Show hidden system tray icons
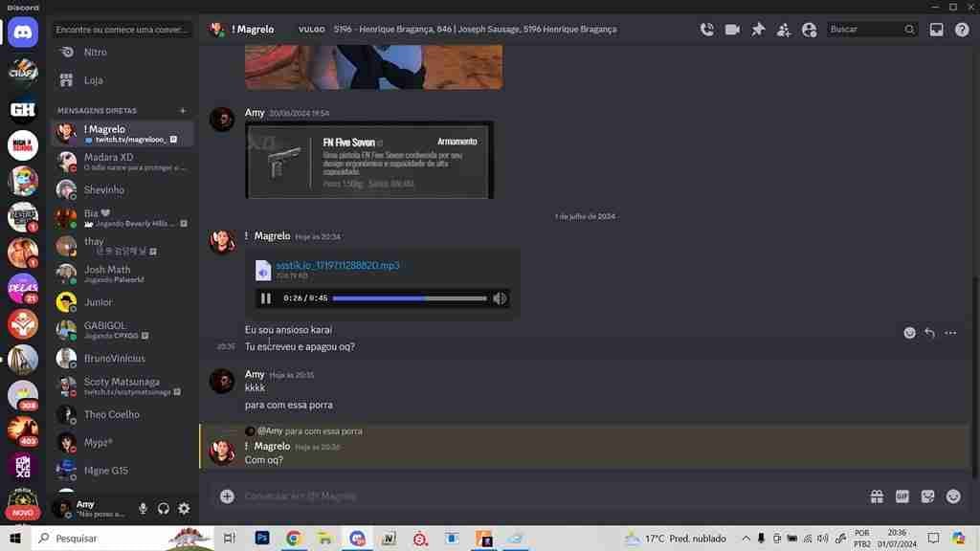 (746, 539)
